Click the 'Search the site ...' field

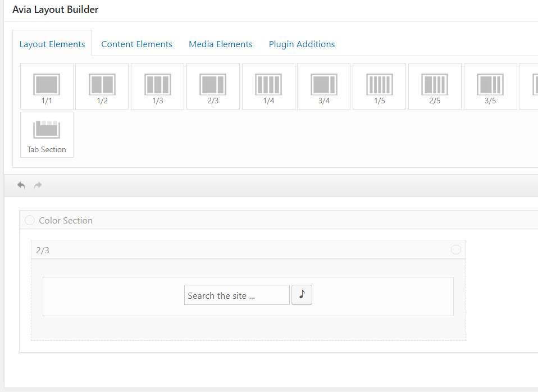237,295
